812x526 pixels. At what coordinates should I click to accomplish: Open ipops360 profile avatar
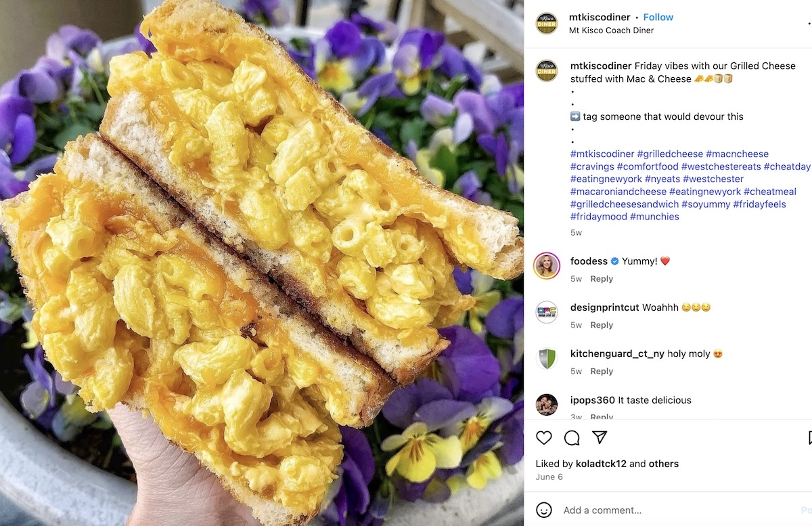[547, 404]
